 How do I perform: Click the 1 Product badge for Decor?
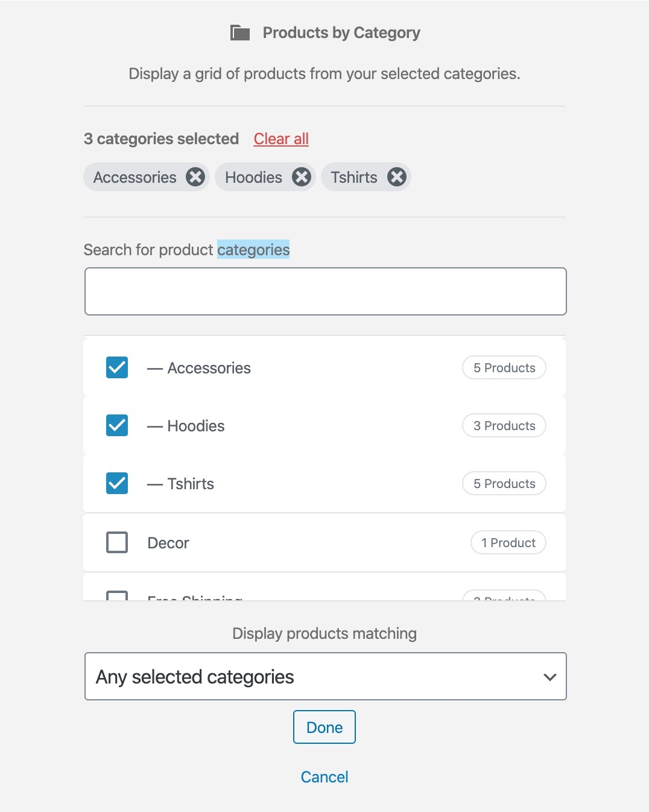point(508,543)
